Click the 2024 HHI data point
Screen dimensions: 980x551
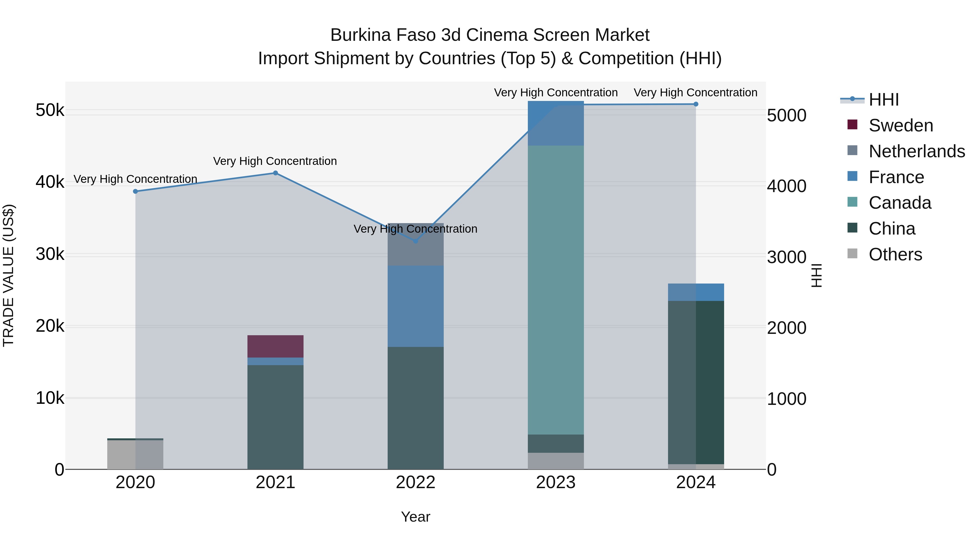696,104
